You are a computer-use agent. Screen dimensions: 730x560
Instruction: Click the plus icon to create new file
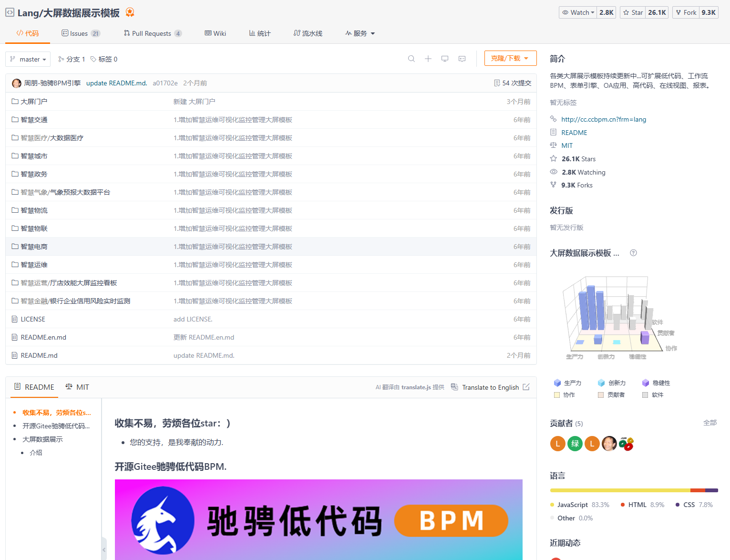428,58
